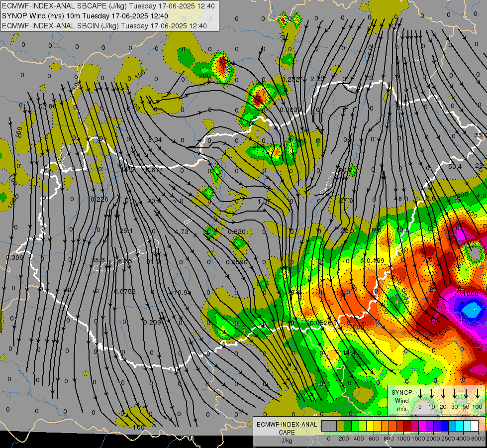Click the 10 m/s wind arrow in legend
The image size is (487, 448).
[432, 394]
